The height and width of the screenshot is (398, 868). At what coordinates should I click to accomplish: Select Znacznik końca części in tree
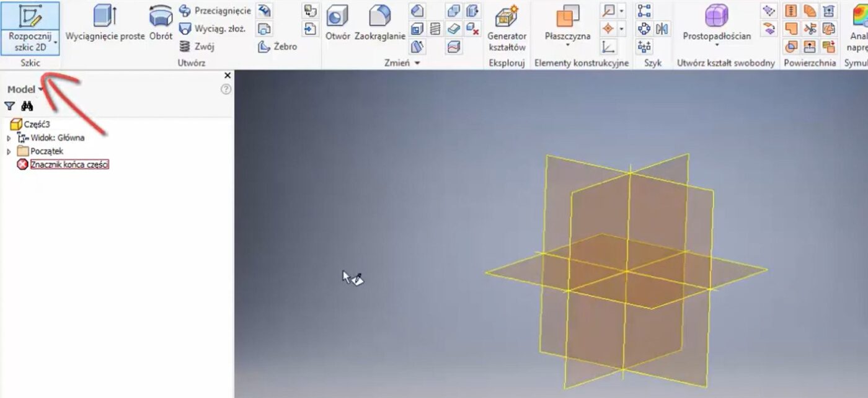pos(69,164)
